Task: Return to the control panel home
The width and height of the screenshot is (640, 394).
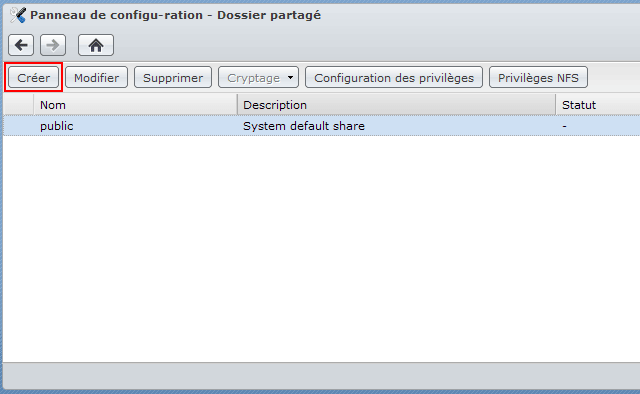Action: (x=96, y=45)
